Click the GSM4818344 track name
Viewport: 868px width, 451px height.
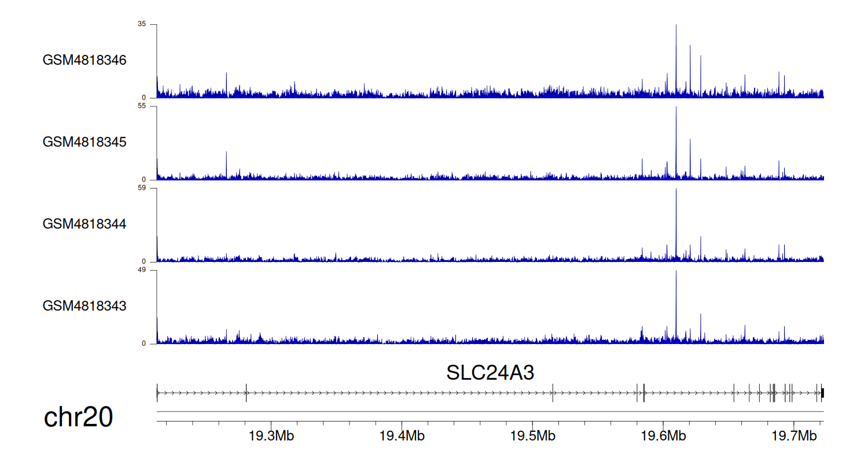[x=84, y=224]
